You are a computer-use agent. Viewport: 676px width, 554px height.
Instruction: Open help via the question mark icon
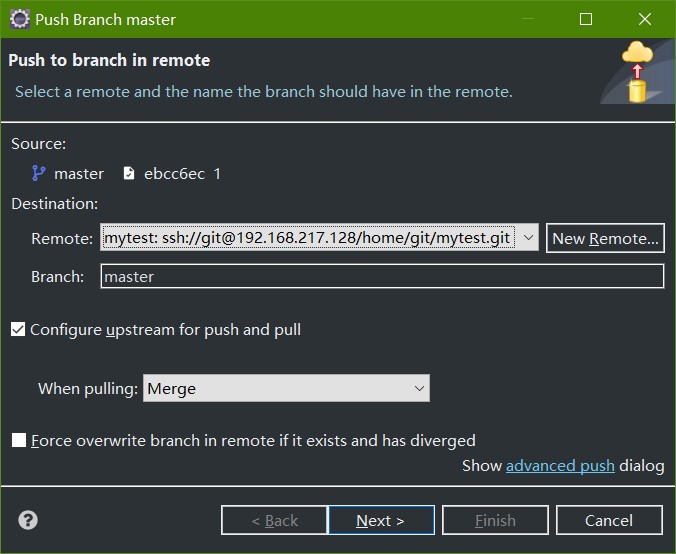(x=28, y=520)
